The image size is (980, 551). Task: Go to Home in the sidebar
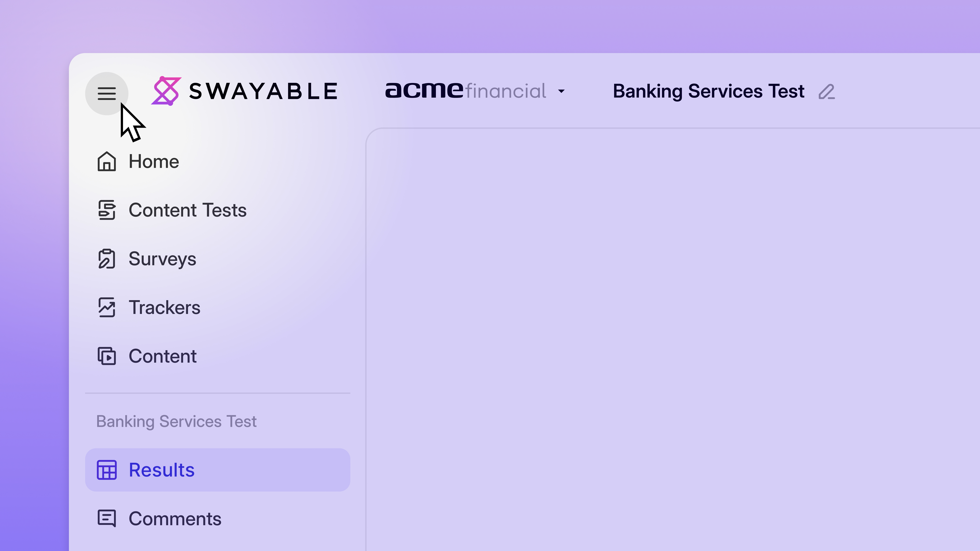pos(154,162)
